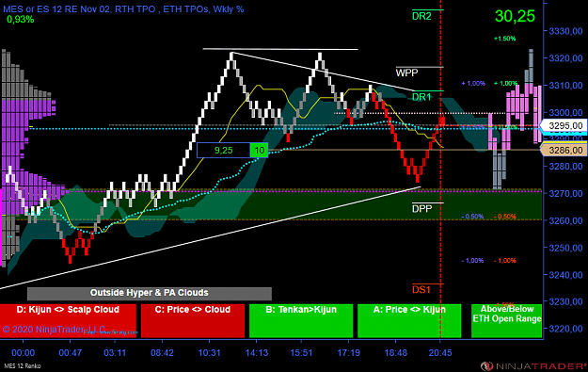The width and height of the screenshot is (588, 372).
Task: Click the A: Price <> Kijun panel
Action: [409, 321]
